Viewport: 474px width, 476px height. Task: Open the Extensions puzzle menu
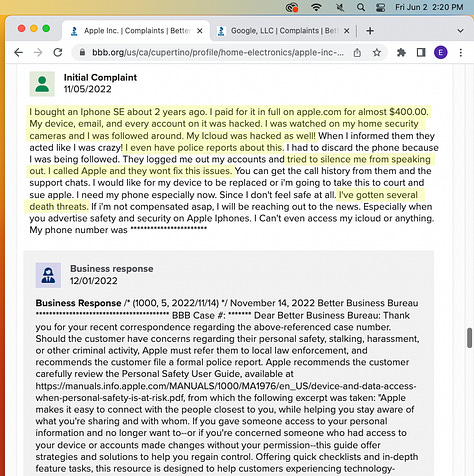401,52
